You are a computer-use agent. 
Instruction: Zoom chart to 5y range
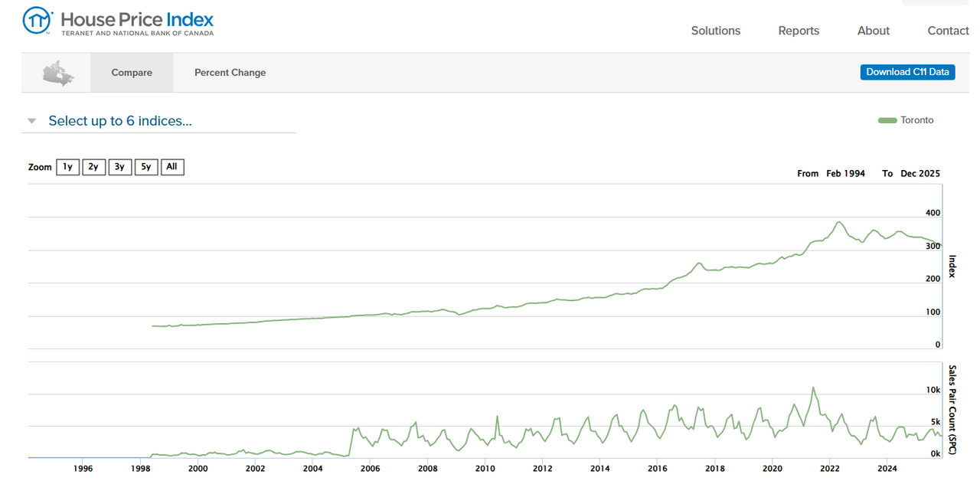pyautogui.click(x=146, y=167)
